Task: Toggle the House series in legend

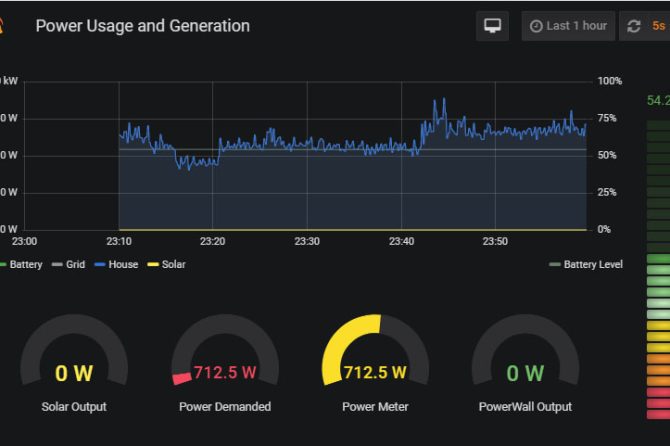Action: tap(123, 265)
